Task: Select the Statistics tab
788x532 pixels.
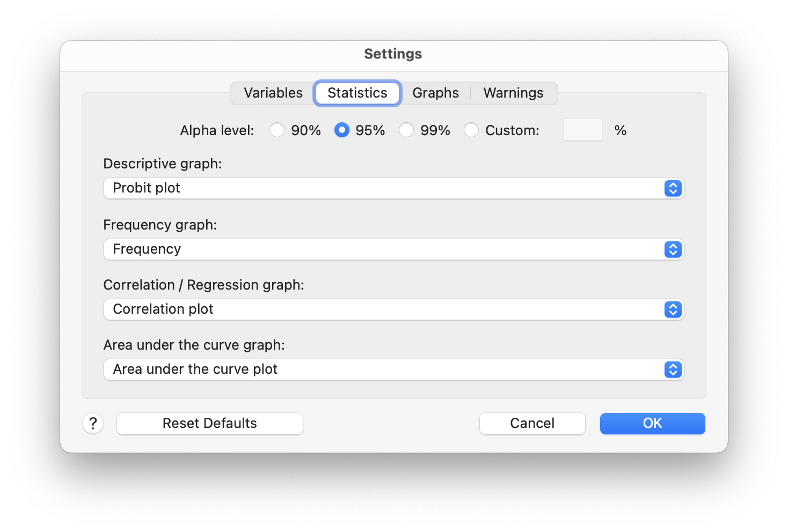Action: 357,93
